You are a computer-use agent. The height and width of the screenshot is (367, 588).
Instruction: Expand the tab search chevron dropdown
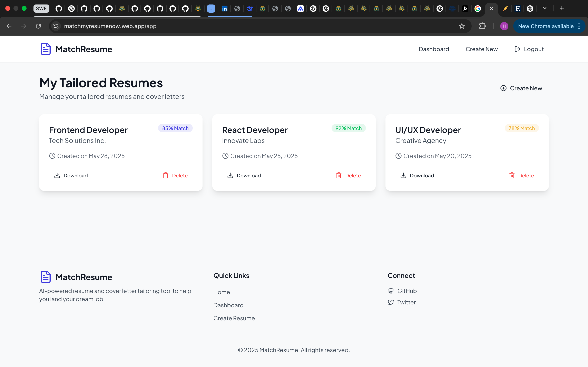click(545, 9)
